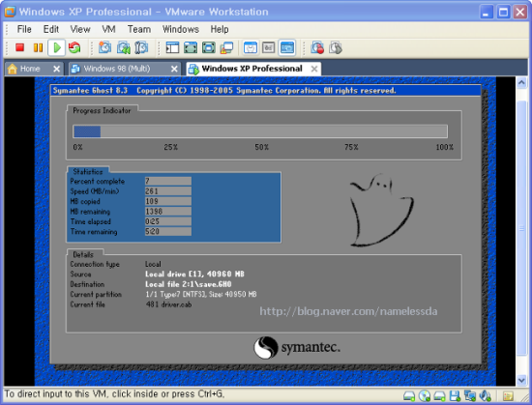Click the Speed value field showing 261
532x405 pixels.
pyautogui.click(x=168, y=191)
